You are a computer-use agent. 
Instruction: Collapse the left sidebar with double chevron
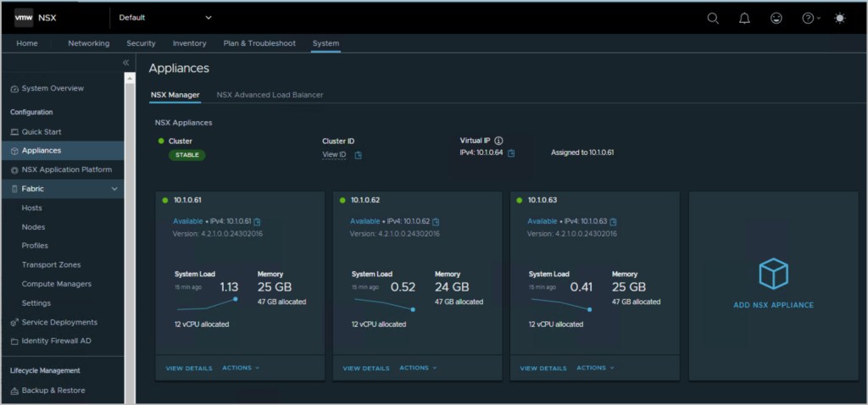[x=125, y=63]
